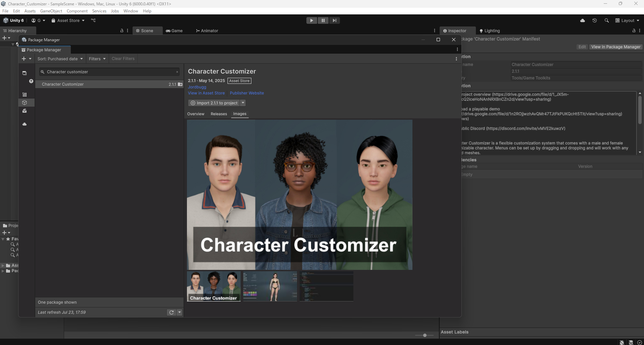Clear the package search with the x
This screenshot has width=644, height=345.
pyautogui.click(x=177, y=72)
